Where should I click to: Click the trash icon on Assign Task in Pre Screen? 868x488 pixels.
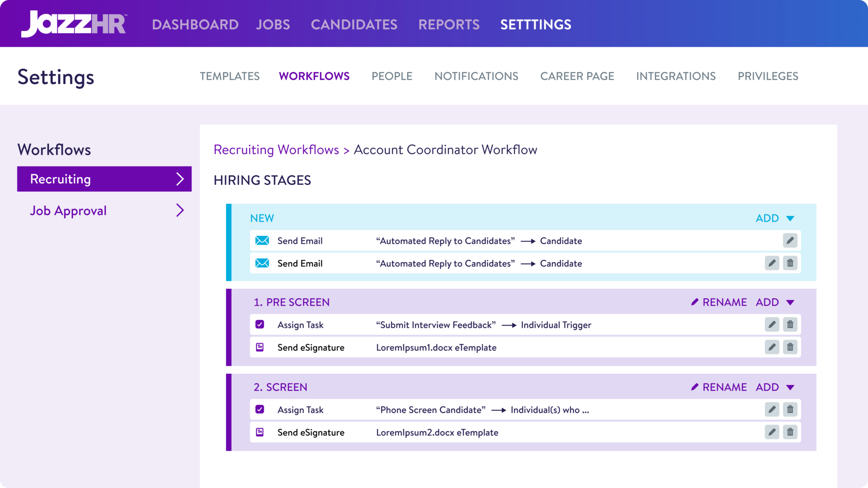(x=790, y=324)
